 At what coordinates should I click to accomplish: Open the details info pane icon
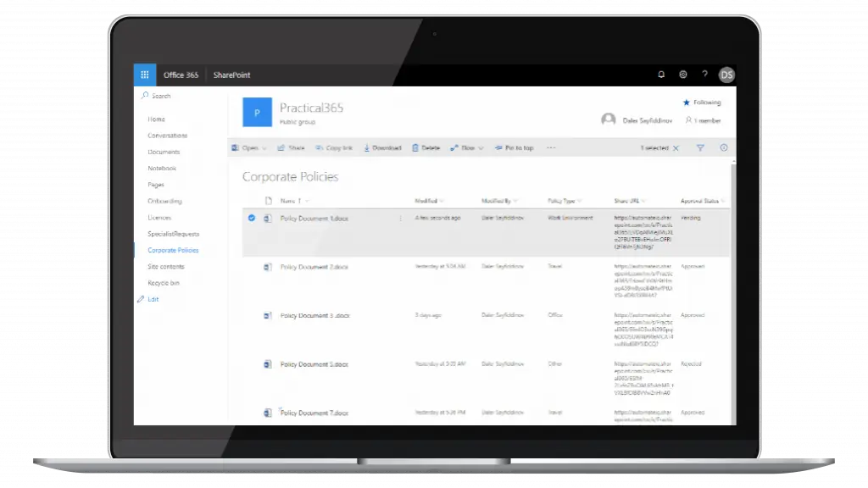pyautogui.click(x=723, y=147)
